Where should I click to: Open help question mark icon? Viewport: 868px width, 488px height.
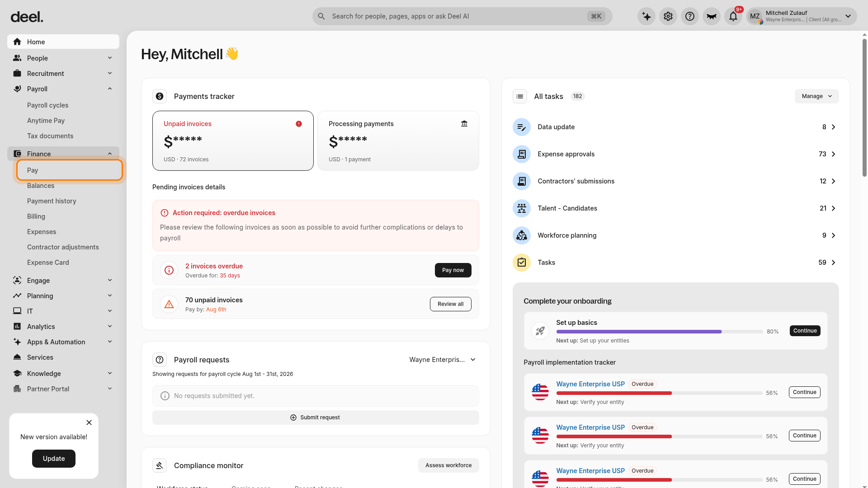(x=690, y=16)
